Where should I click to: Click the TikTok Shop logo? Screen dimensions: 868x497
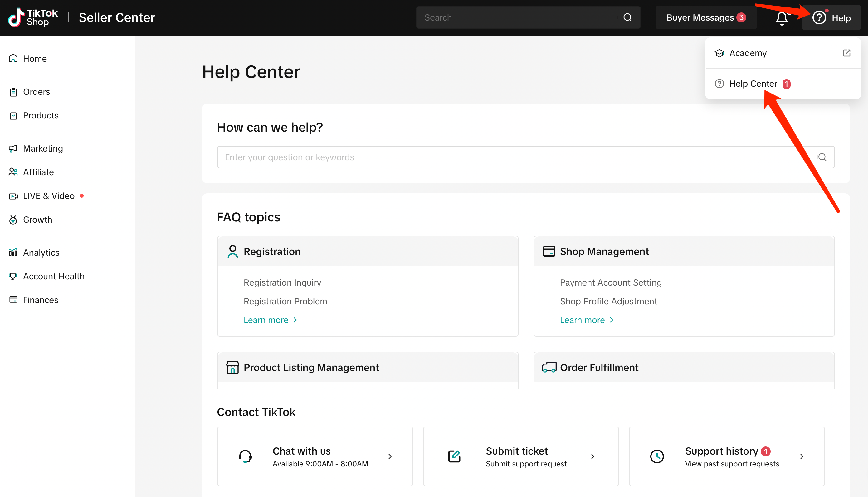click(33, 17)
